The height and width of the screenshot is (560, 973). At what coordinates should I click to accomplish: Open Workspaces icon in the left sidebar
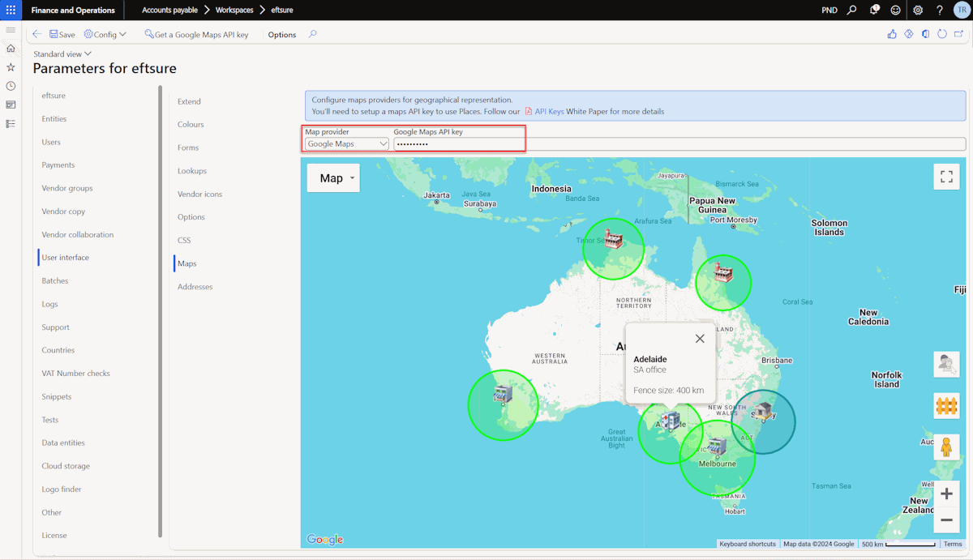click(11, 105)
